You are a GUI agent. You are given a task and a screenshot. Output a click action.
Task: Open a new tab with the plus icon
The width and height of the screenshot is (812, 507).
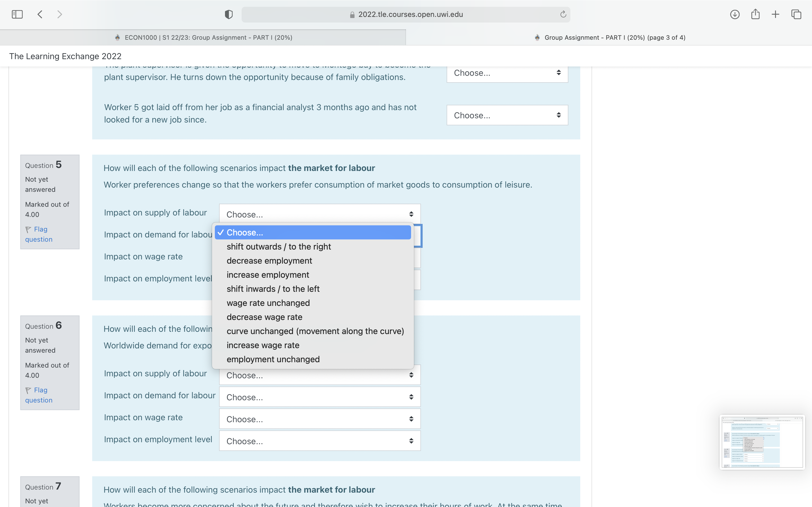(x=775, y=14)
